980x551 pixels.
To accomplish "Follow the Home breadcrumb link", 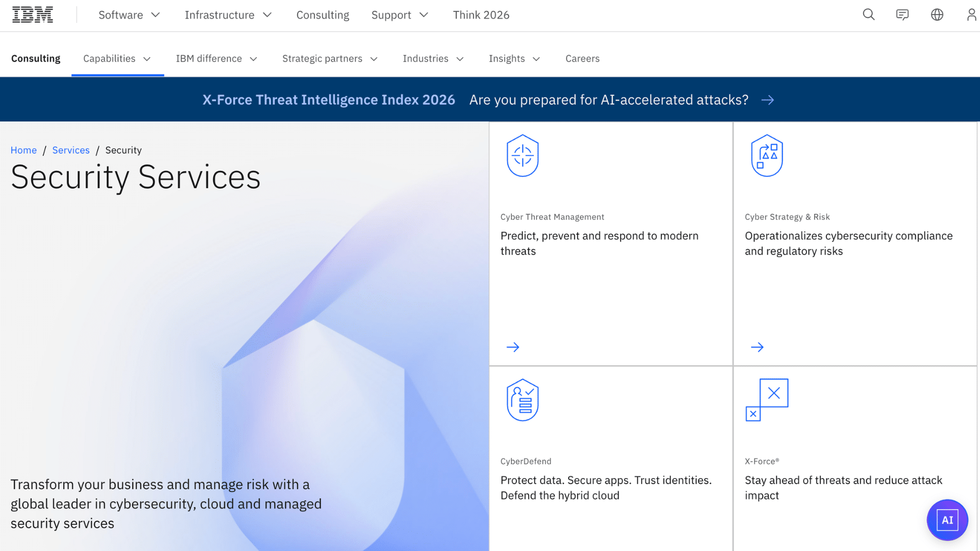I will click(x=23, y=150).
